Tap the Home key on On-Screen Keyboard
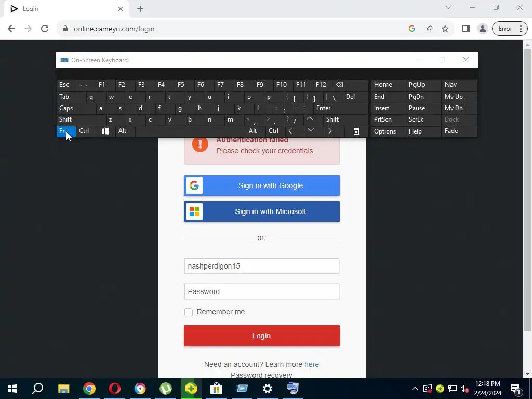The width and height of the screenshot is (532, 399). tap(389, 85)
